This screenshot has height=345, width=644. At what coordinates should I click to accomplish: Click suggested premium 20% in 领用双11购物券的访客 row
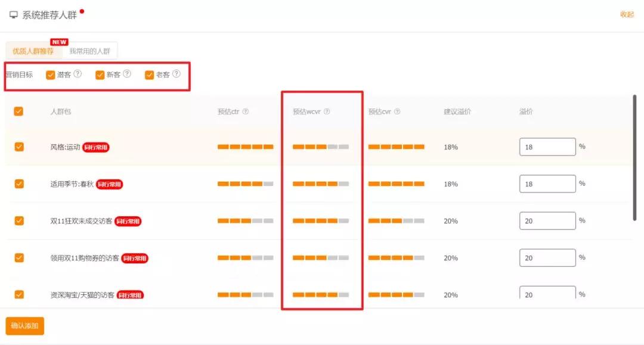[x=451, y=257]
